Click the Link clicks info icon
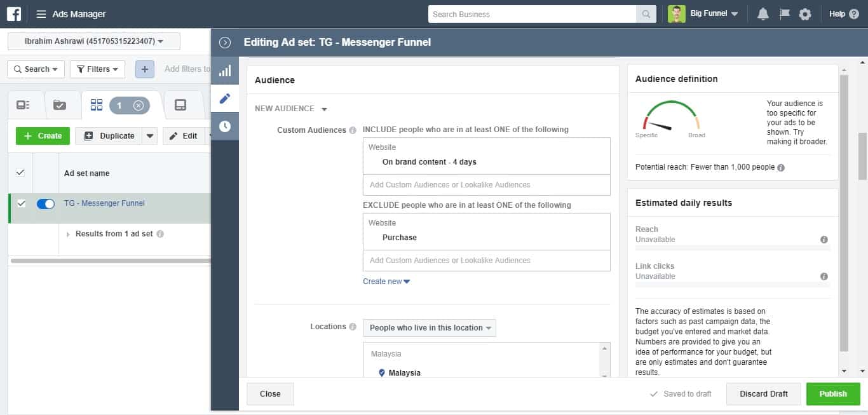 tap(824, 276)
